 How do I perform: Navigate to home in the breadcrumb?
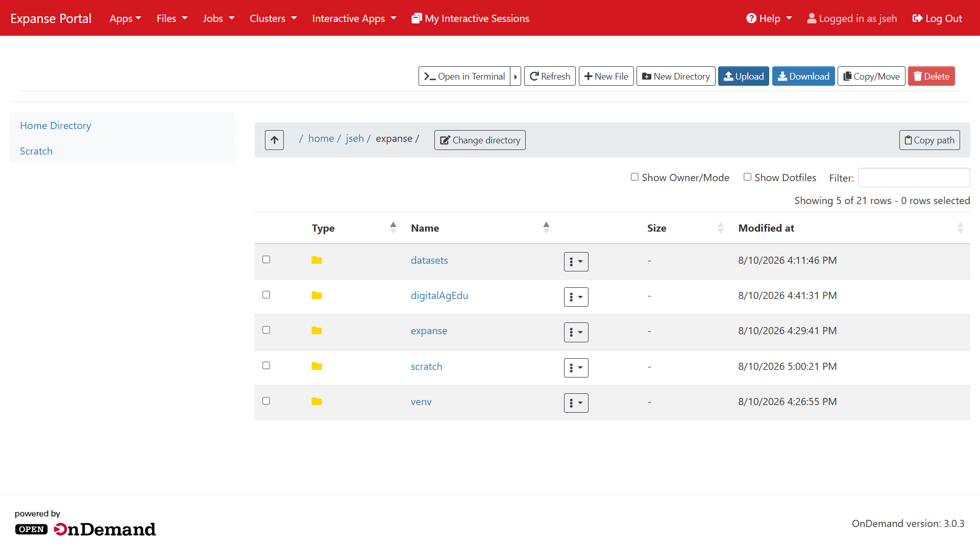pos(321,138)
